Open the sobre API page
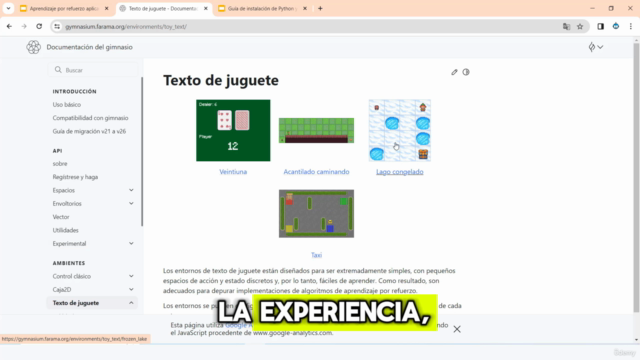Viewport: 640px width, 360px height. pyautogui.click(x=60, y=164)
